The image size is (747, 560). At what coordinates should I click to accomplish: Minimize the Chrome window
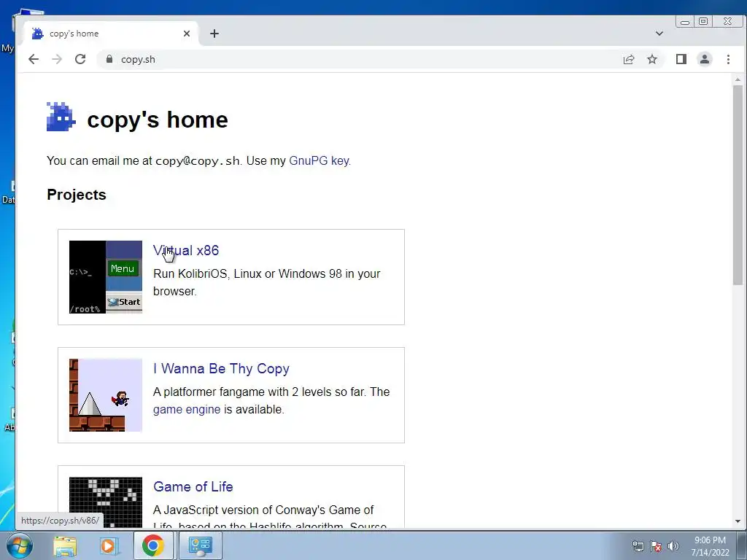684,21
